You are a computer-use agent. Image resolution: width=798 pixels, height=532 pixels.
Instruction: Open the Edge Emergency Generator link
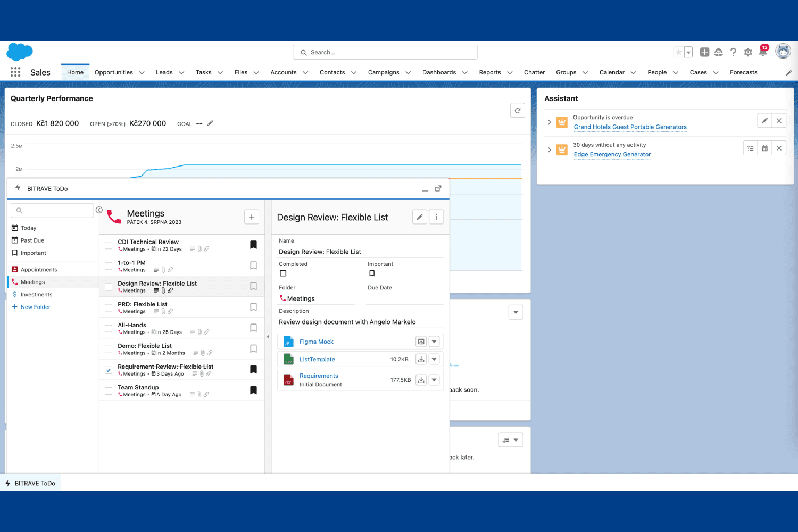612,155
